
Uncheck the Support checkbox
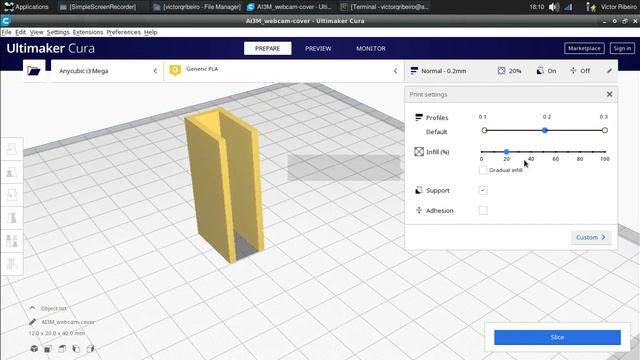[483, 190]
